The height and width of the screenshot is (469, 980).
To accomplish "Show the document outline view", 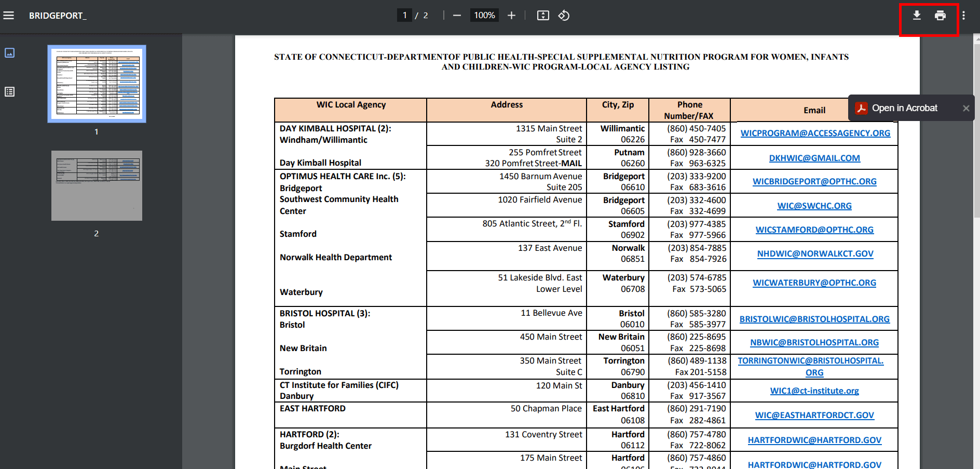I will (x=9, y=92).
